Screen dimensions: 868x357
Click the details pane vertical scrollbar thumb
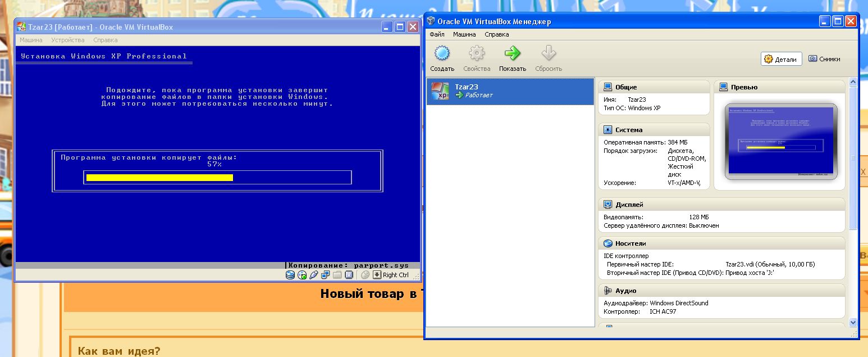click(853, 158)
